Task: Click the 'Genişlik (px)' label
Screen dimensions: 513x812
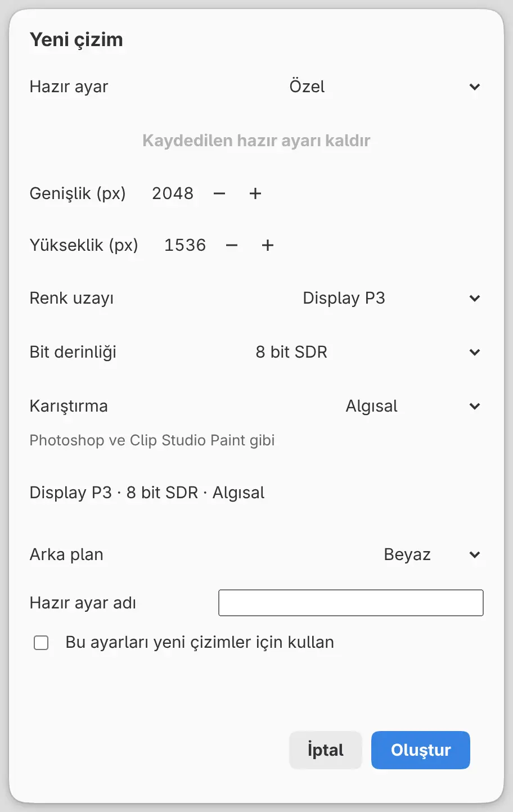Action: click(78, 193)
